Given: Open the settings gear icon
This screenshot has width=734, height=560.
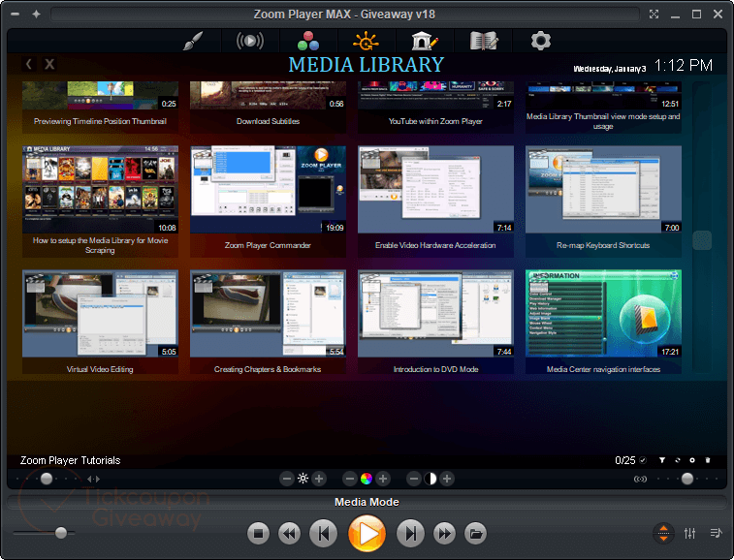Looking at the screenshot, I should [541, 41].
